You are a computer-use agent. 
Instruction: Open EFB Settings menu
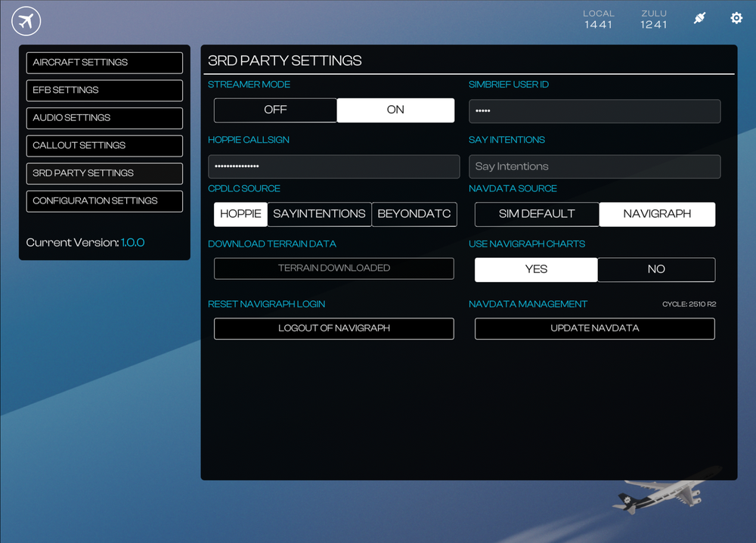104,90
